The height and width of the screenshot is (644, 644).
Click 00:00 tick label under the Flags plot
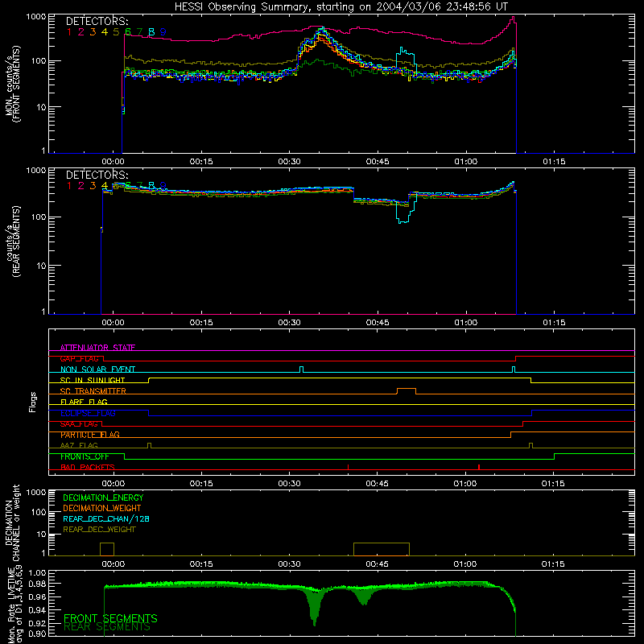pos(113,484)
